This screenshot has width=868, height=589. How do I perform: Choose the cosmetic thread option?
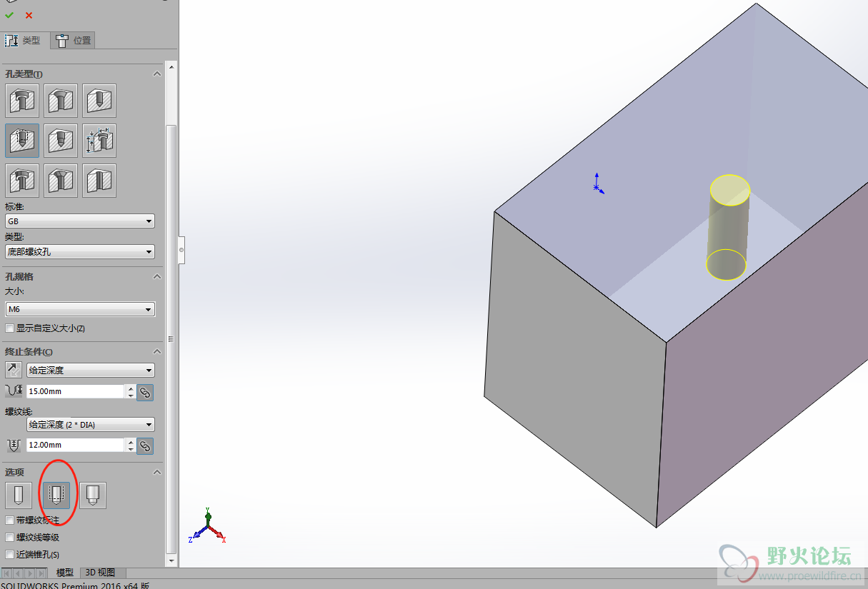pos(56,495)
